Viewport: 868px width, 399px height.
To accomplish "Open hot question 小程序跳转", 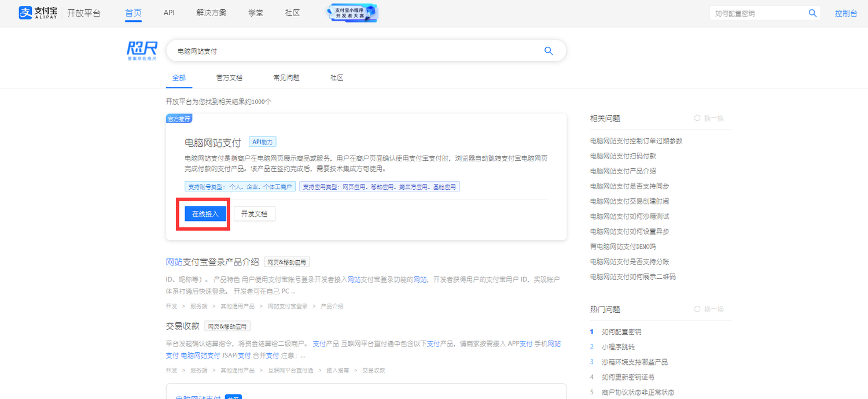I will click(618, 347).
